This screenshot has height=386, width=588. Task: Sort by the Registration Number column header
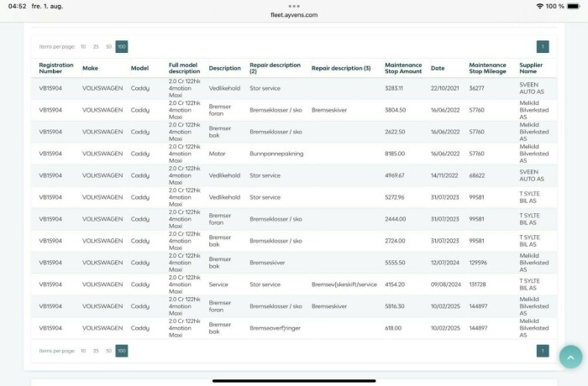56,68
